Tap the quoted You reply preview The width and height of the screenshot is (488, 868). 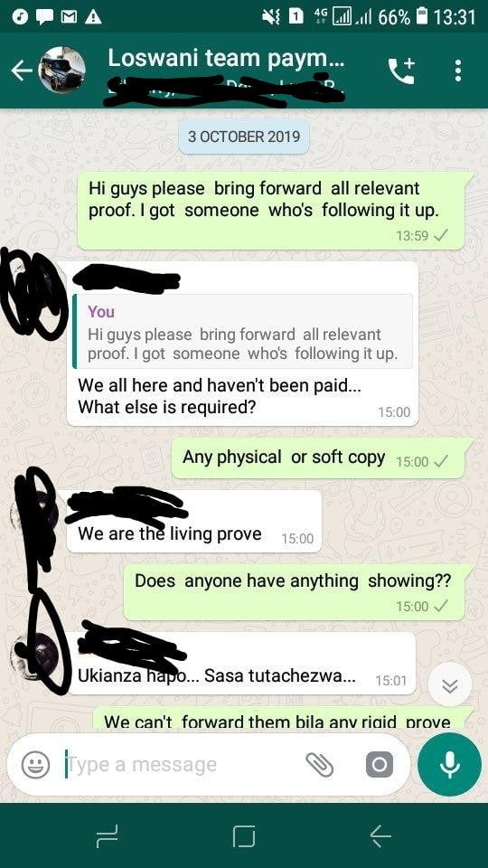coord(243,332)
